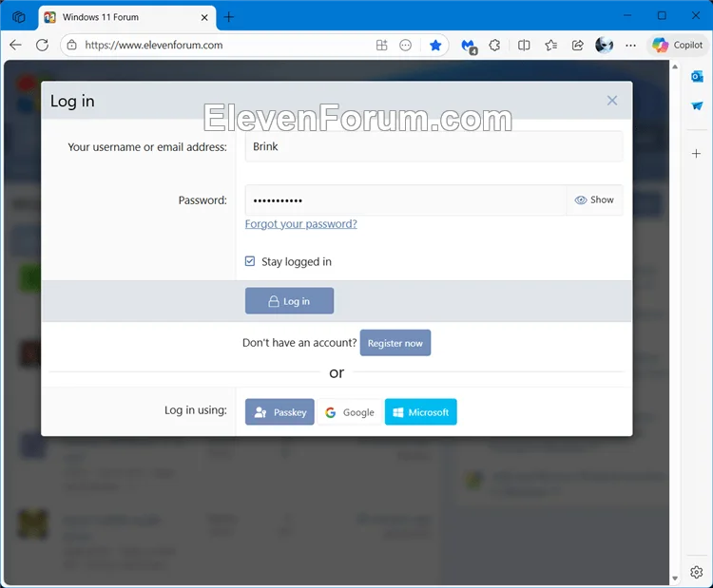Uncheck Stay logged in

coord(250,261)
